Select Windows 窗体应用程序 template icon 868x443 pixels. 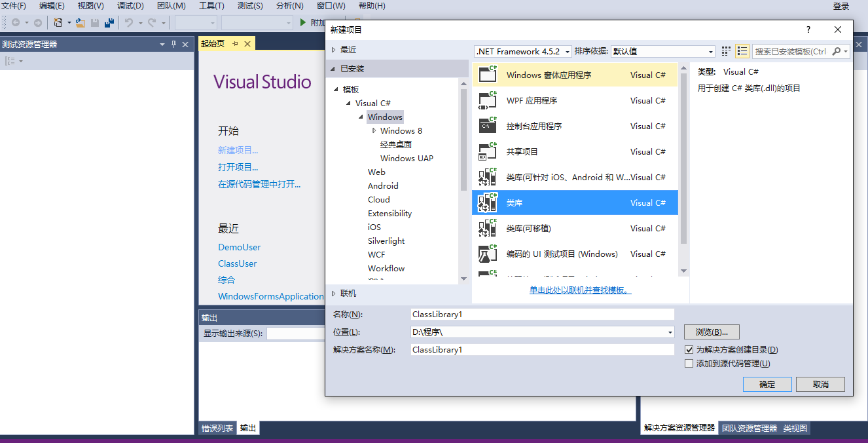488,75
